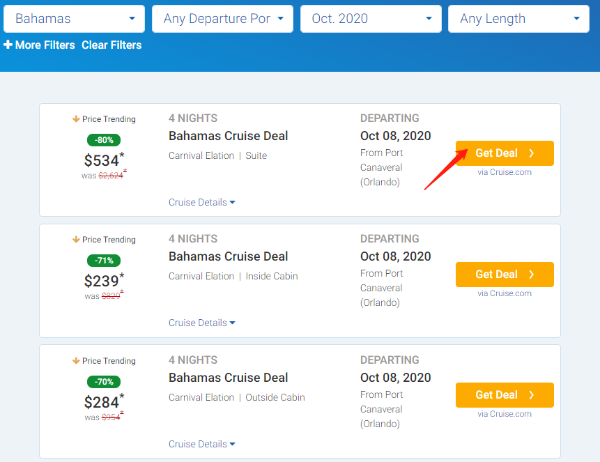The height and width of the screenshot is (462, 600).
Task: Click Get Deal for the $534 Suite cruise
Action: tap(504, 153)
